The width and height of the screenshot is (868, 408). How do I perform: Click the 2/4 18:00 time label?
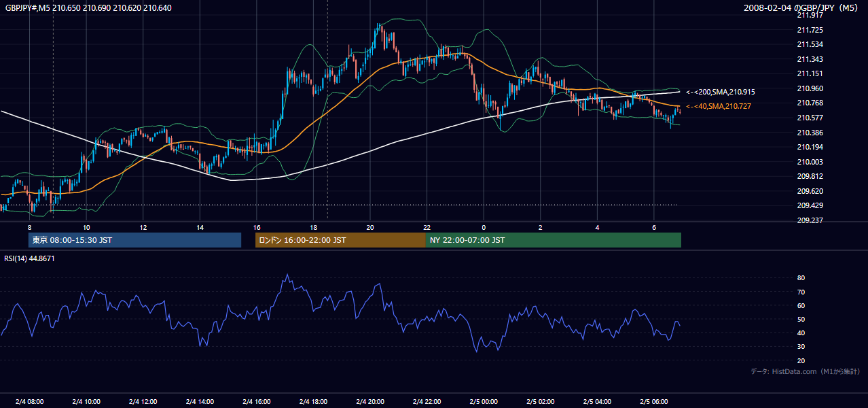point(313,402)
